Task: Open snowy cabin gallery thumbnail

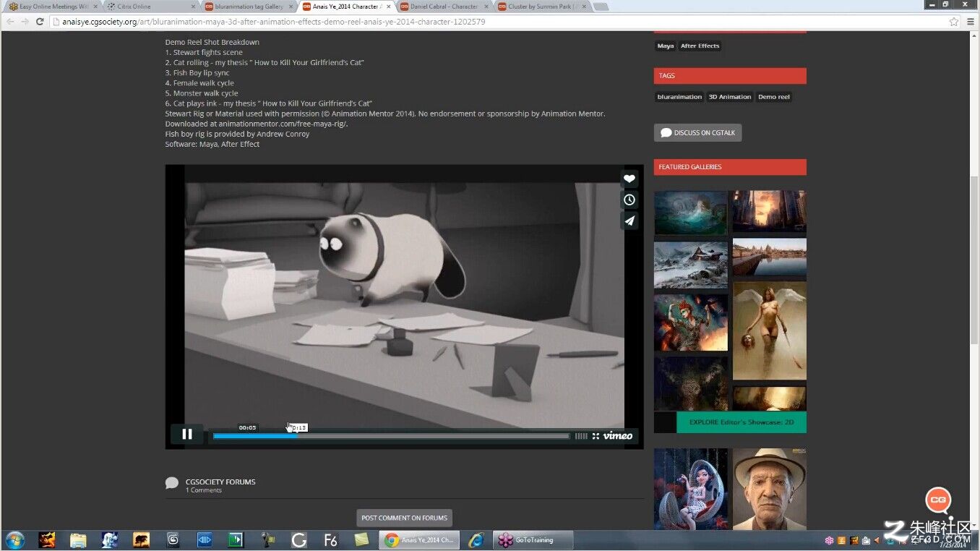Action: click(690, 265)
